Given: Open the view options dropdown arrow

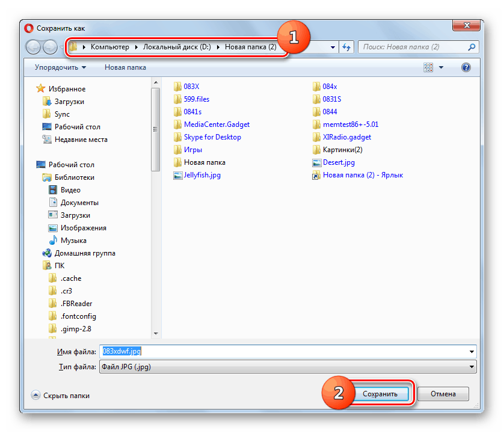Looking at the screenshot, I should 441,67.
